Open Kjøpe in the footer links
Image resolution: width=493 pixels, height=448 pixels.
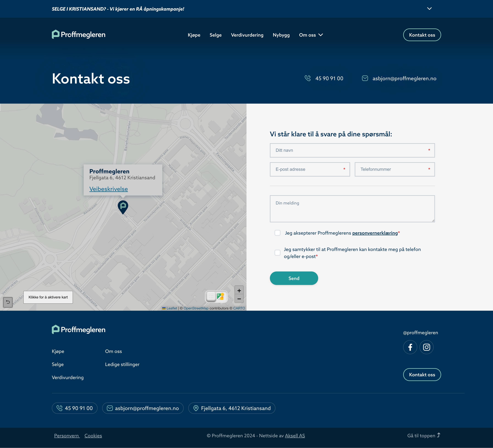tap(58, 351)
